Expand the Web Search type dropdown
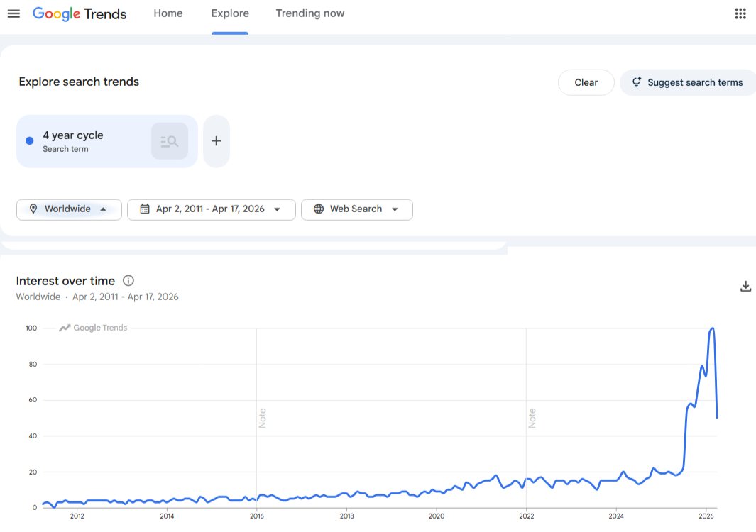The height and width of the screenshot is (532, 756). pyautogui.click(x=356, y=209)
